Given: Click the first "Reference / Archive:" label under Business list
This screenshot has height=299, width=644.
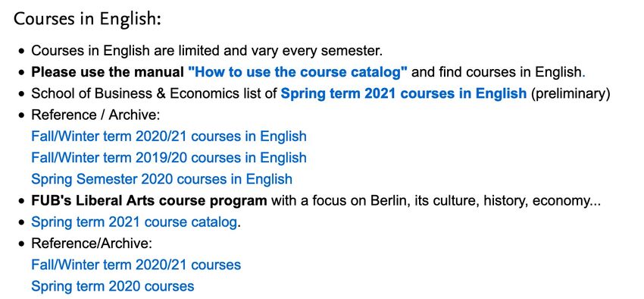Looking at the screenshot, I should 95,115.
